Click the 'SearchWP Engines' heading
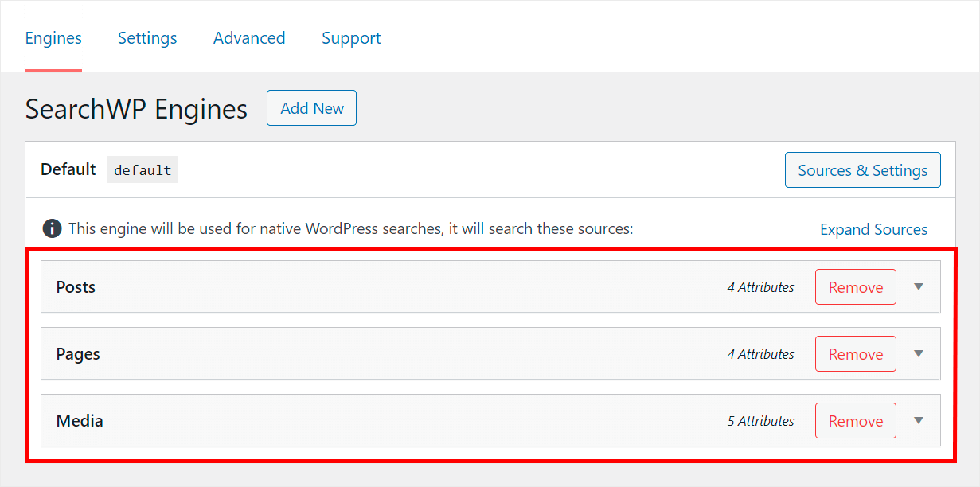 (136, 109)
